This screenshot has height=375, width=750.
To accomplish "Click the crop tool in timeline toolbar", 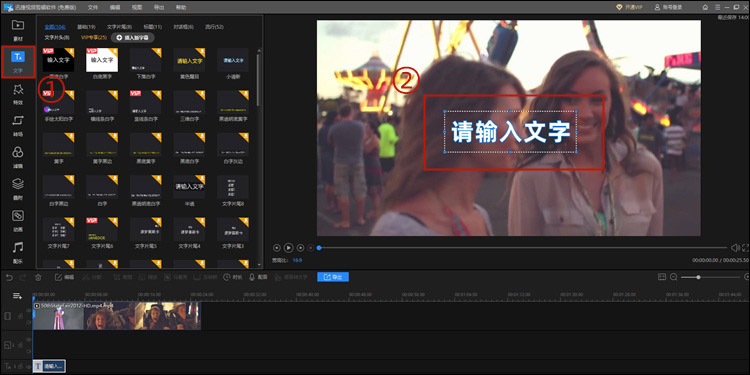I will (123, 277).
